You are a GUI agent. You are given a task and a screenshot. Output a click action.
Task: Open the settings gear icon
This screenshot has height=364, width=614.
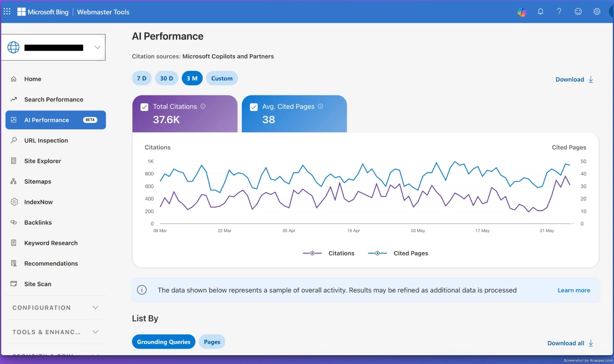click(597, 12)
